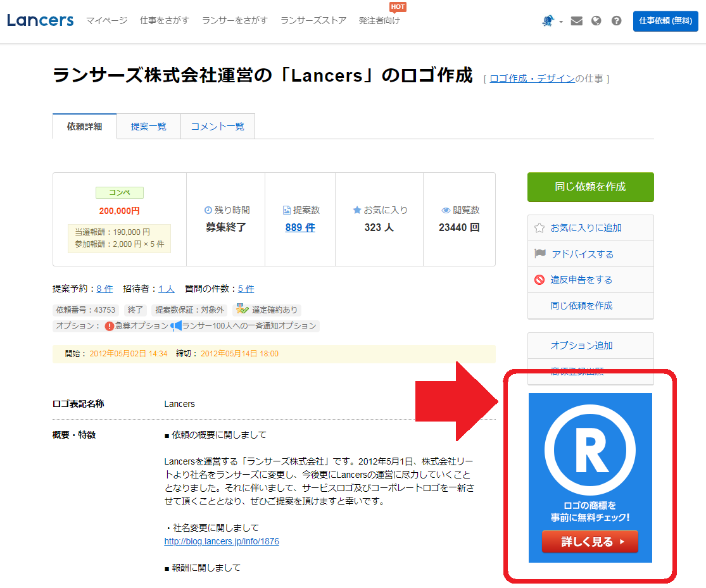Click the eye icon beside 閲覧数
The width and height of the screenshot is (706, 588).
coord(446,210)
